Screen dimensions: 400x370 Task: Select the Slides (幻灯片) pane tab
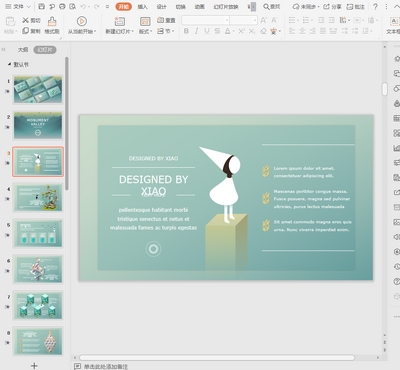point(45,50)
